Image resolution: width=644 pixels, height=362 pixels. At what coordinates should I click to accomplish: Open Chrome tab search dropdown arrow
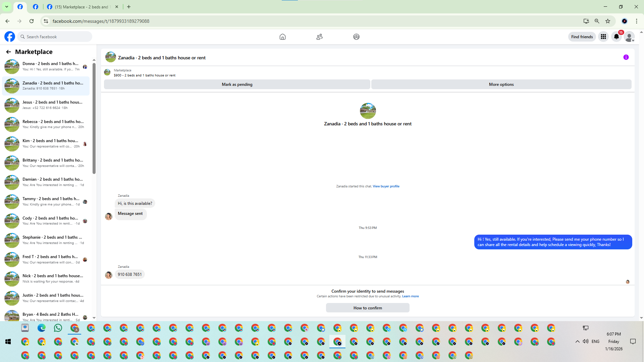[6, 7]
